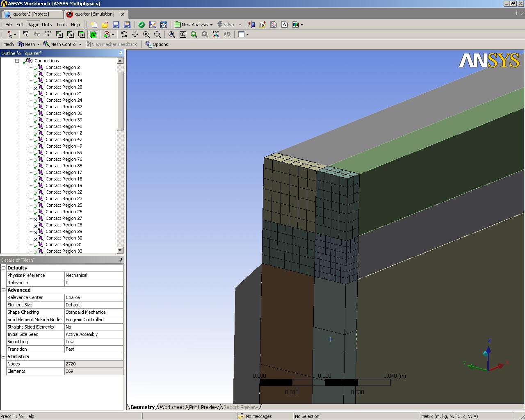Click the Abc comment icon

point(262,25)
